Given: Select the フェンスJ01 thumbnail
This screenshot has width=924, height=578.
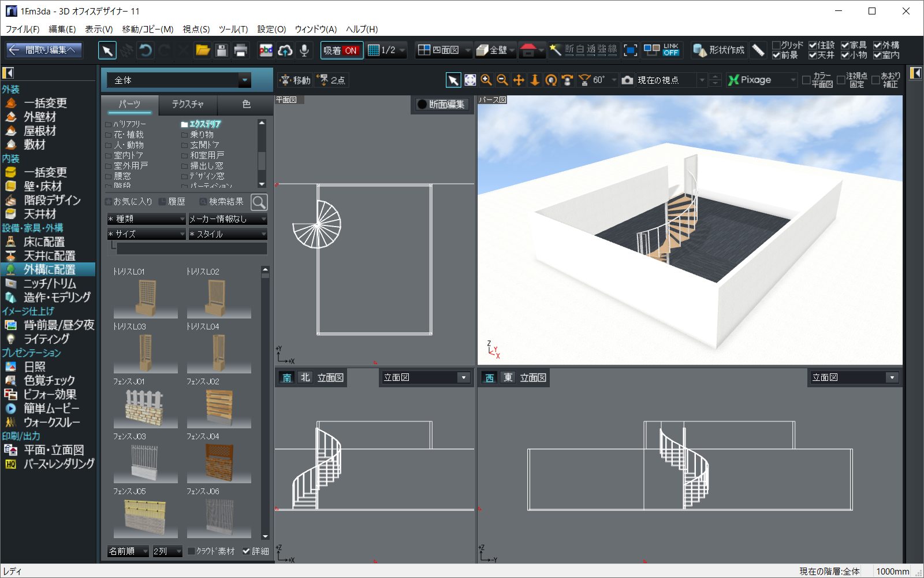Looking at the screenshot, I should pyautogui.click(x=145, y=408).
